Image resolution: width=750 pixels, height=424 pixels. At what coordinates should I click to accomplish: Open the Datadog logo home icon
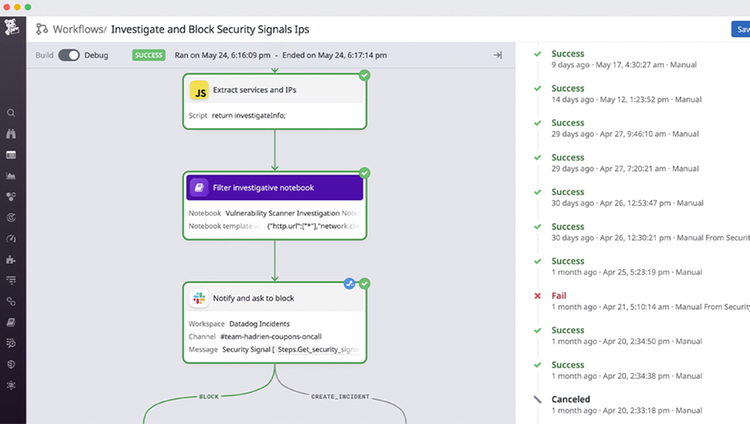pos(11,27)
